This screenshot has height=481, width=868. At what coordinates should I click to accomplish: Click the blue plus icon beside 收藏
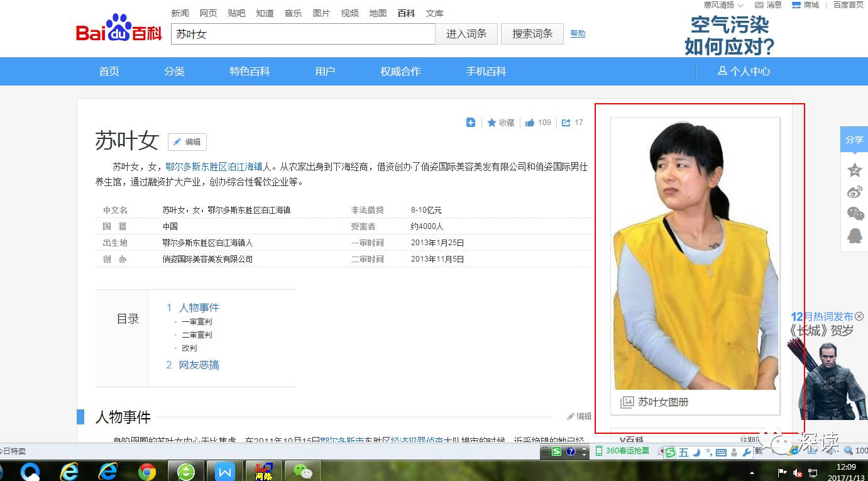[x=471, y=123]
